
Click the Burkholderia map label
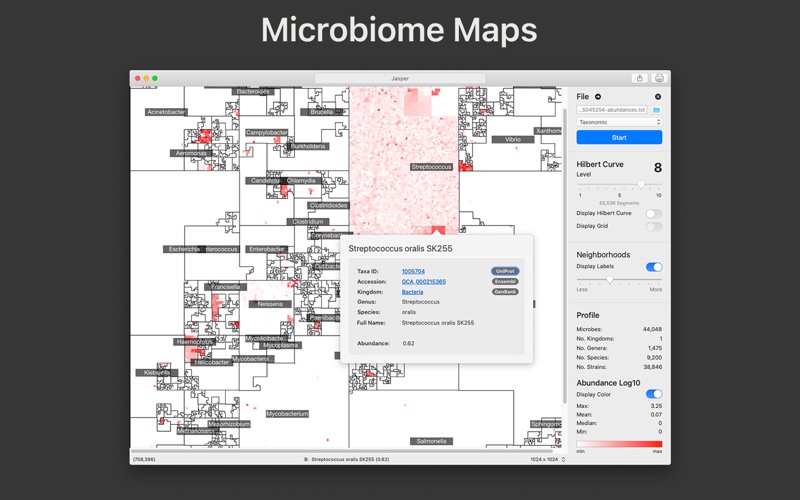point(308,146)
